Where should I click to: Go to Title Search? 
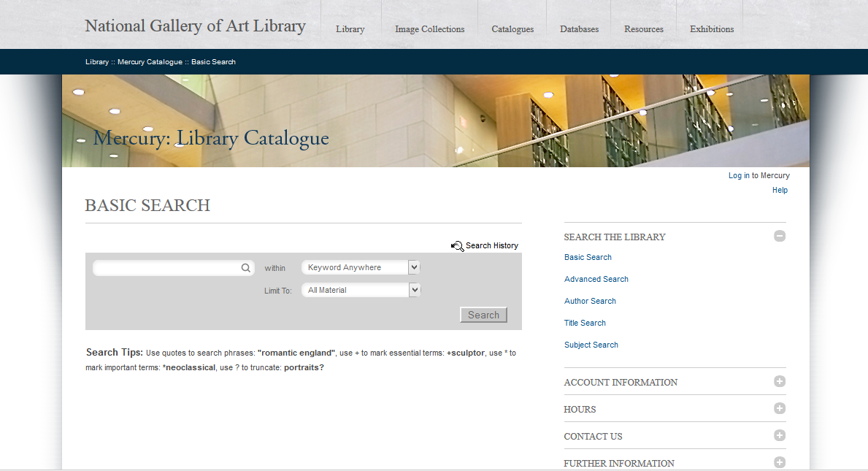(585, 323)
